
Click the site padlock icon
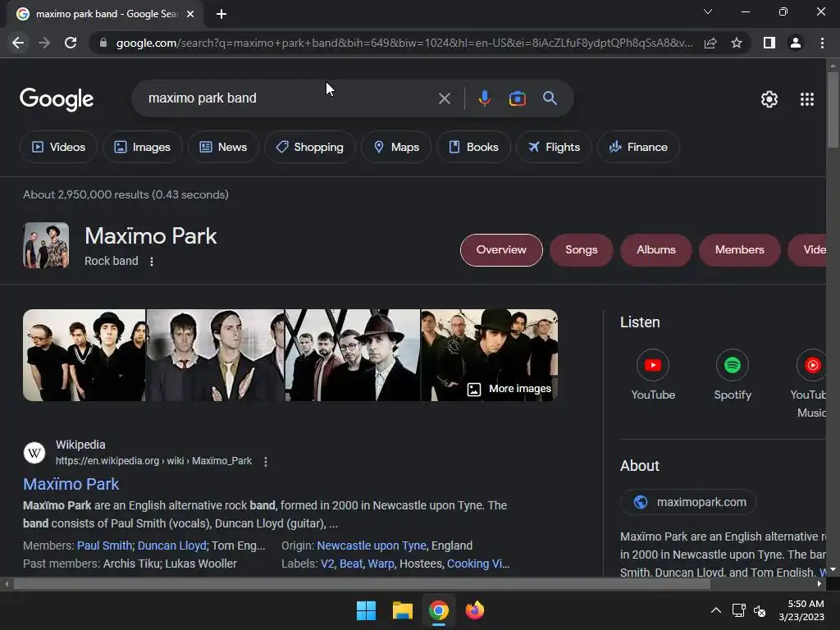pyautogui.click(x=103, y=43)
